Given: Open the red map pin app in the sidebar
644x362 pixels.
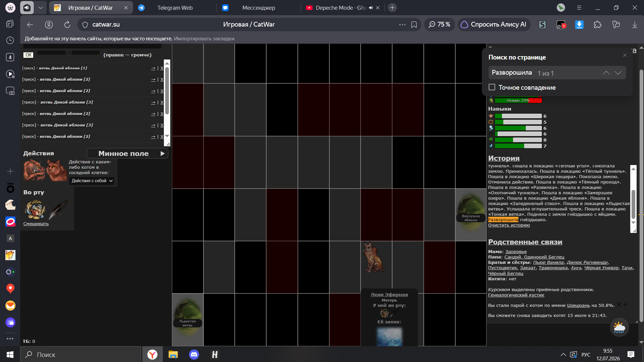Looking at the screenshot, I should click(x=10, y=288).
